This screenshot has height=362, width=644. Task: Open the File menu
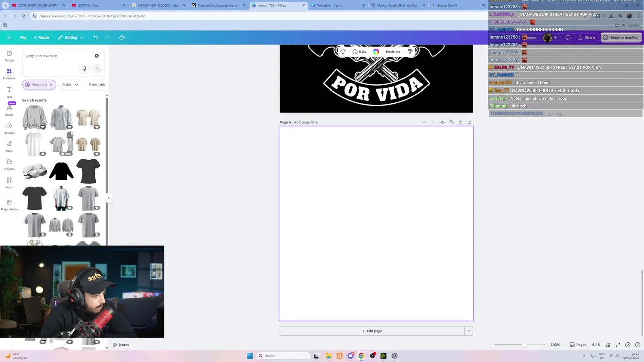23,37
